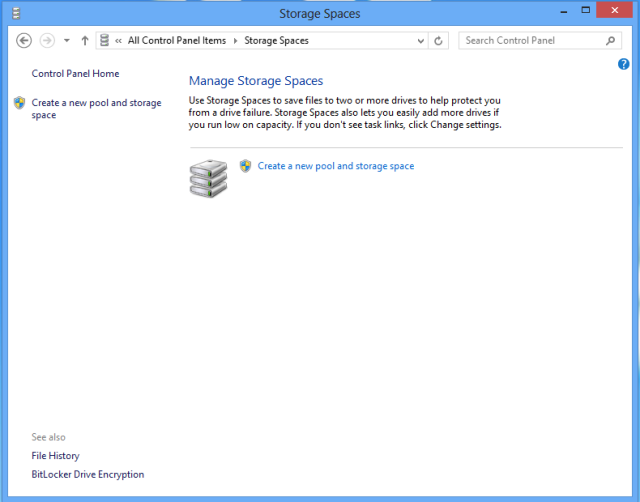Select All Control Panel Items in the breadcrumb
This screenshot has width=640, height=502.
click(177, 40)
